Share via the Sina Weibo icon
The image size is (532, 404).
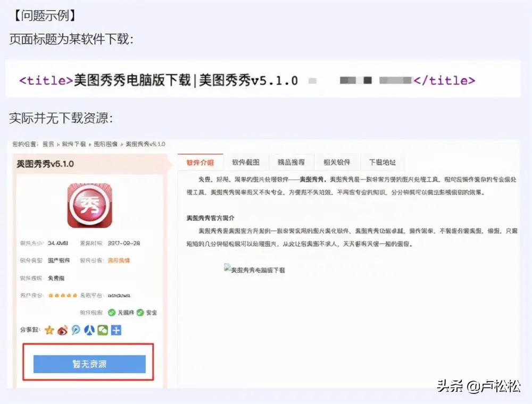(x=62, y=330)
